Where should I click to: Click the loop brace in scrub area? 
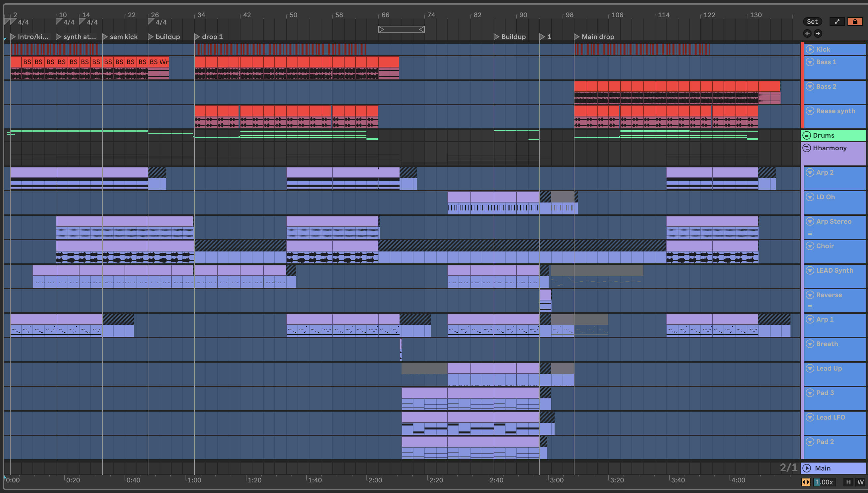point(401,29)
